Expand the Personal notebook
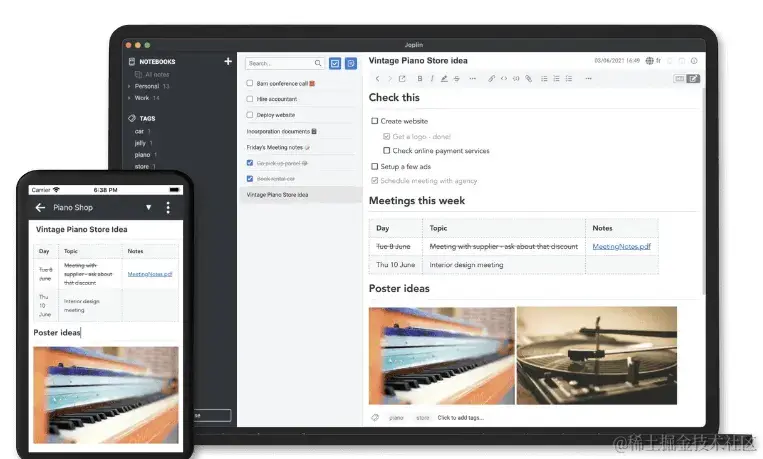 click(129, 86)
